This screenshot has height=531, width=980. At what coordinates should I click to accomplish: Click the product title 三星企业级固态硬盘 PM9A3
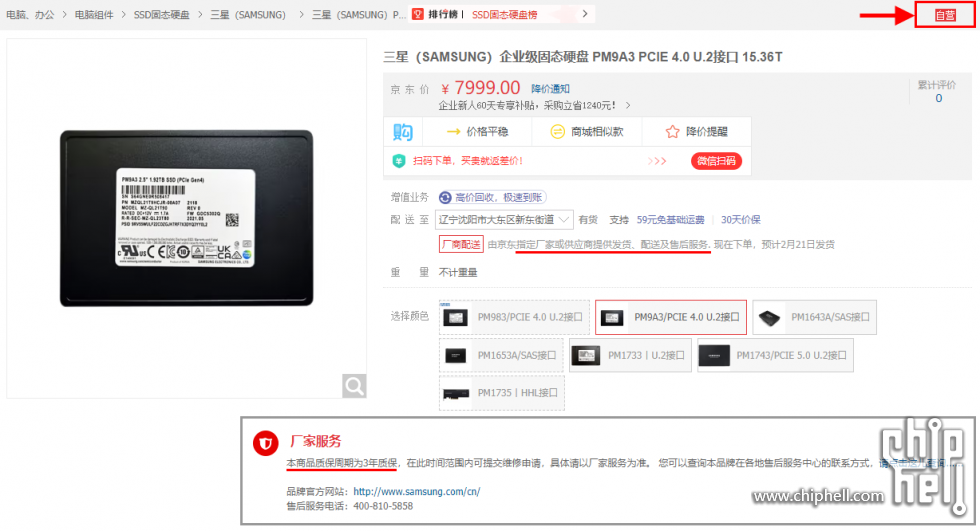(582, 57)
